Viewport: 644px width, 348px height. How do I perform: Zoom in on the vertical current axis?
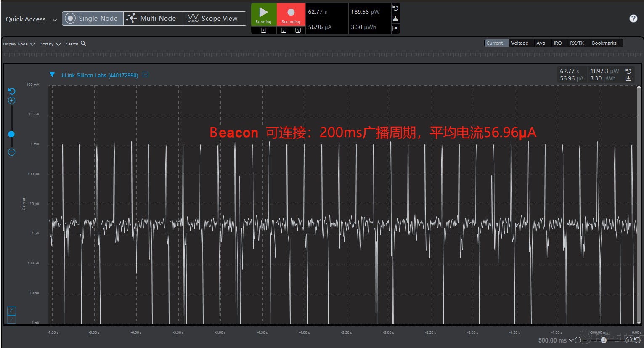12,101
